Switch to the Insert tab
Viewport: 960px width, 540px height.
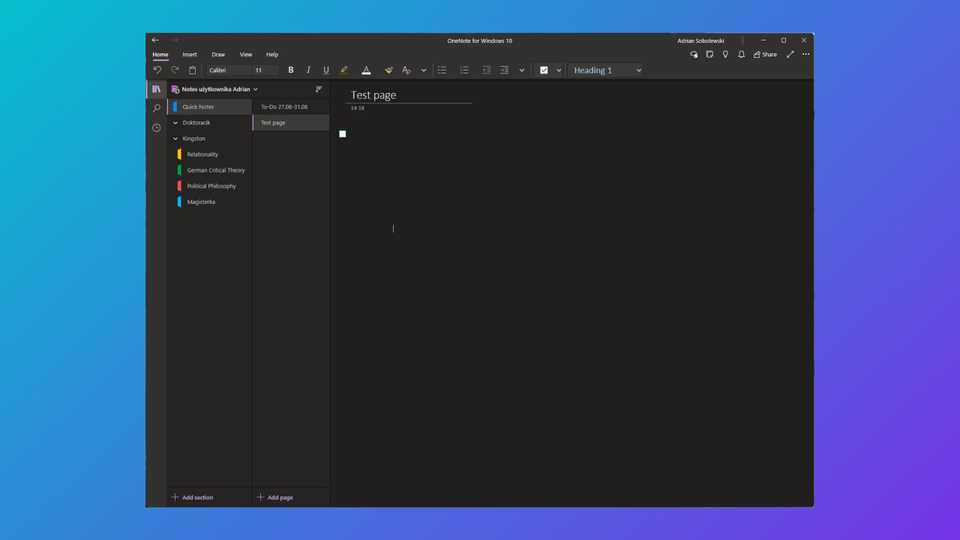click(x=190, y=54)
